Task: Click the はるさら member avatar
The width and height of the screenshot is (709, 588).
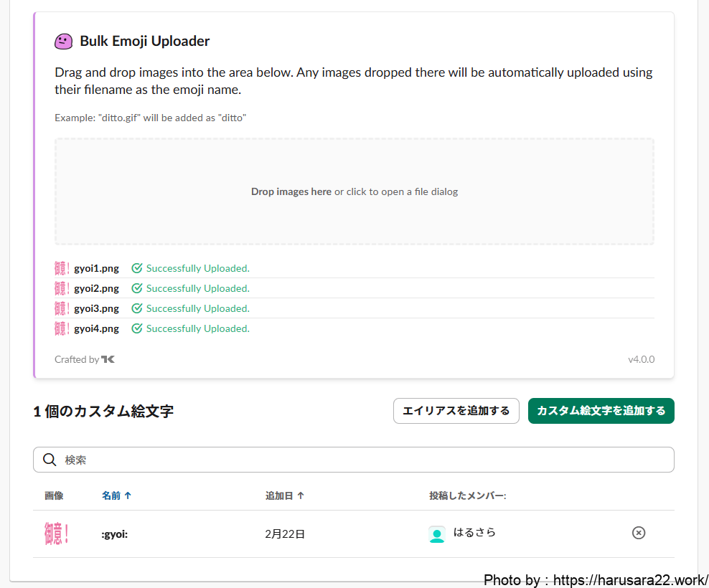Action: (x=437, y=534)
